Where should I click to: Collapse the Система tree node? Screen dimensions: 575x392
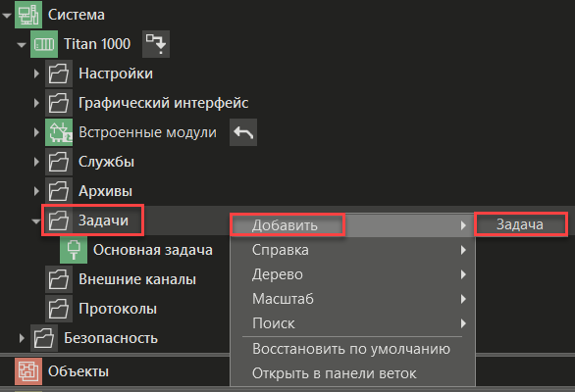(7, 16)
